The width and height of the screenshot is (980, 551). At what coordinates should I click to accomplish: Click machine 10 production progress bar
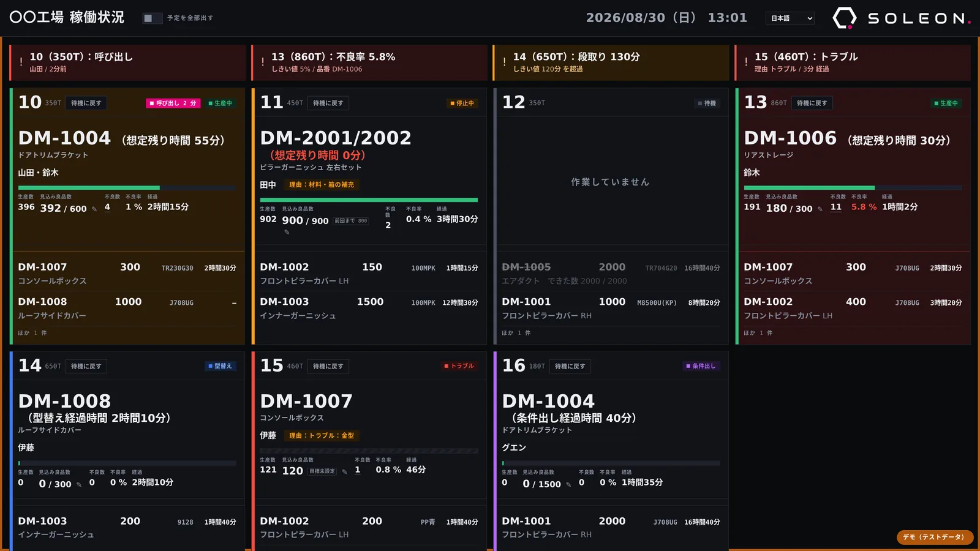[127, 188]
